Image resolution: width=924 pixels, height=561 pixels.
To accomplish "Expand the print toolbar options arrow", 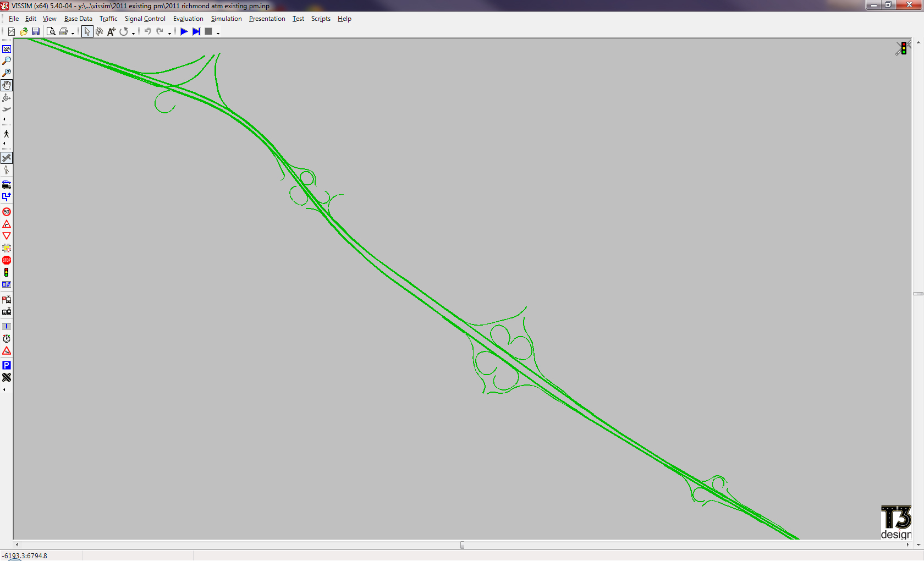I will pyautogui.click(x=73, y=34).
